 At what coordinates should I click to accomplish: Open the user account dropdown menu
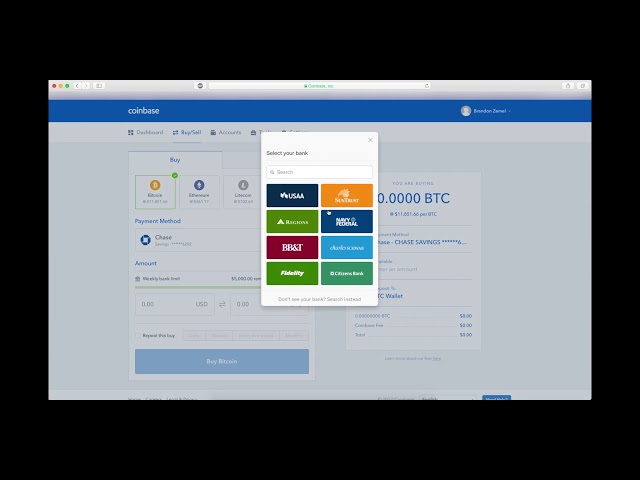coord(486,111)
